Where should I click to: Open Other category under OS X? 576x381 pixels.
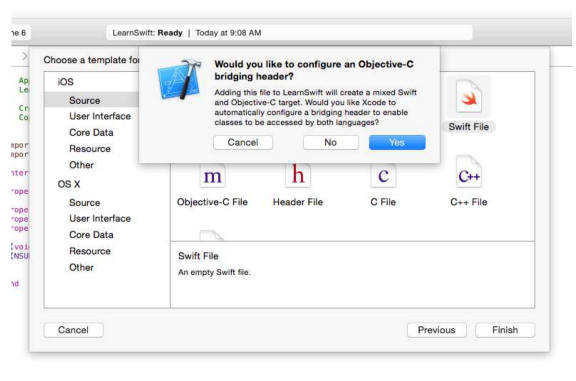tap(81, 267)
